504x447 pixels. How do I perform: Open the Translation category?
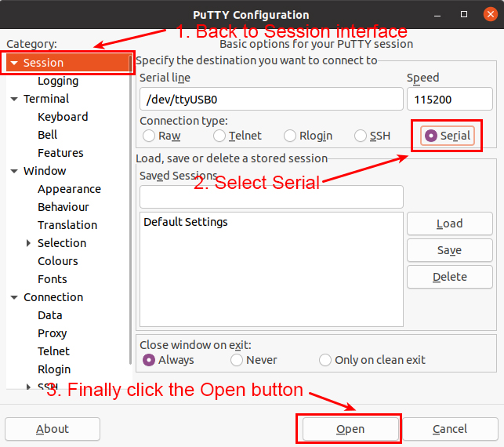click(67, 225)
